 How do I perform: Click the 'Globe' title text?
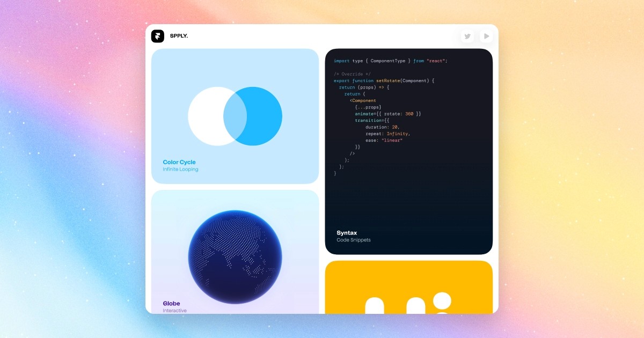(172, 304)
